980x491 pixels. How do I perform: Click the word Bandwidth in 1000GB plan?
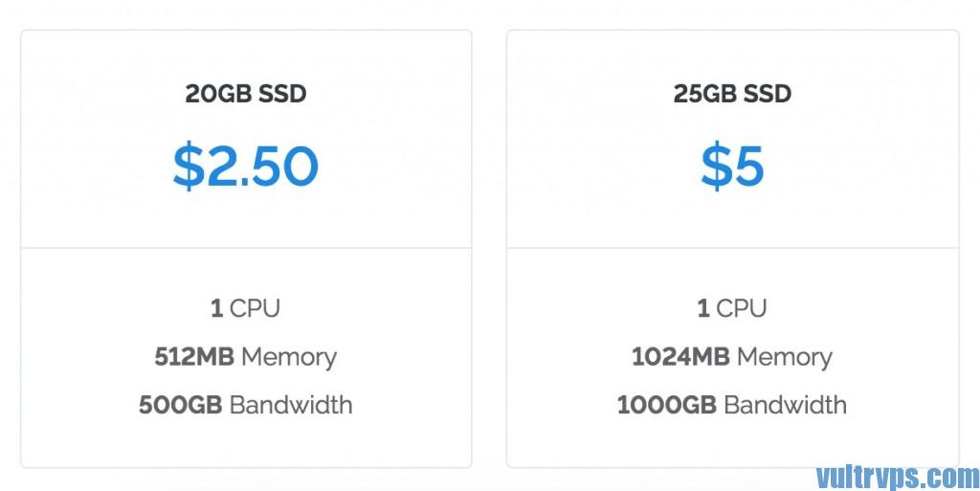pyautogui.click(x=786, y=405)
